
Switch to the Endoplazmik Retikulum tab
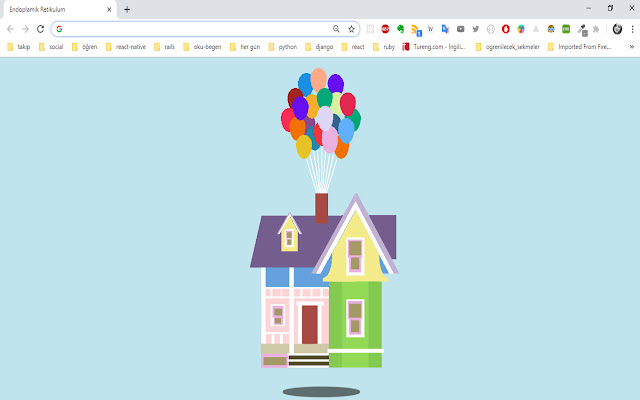[60, 9]
